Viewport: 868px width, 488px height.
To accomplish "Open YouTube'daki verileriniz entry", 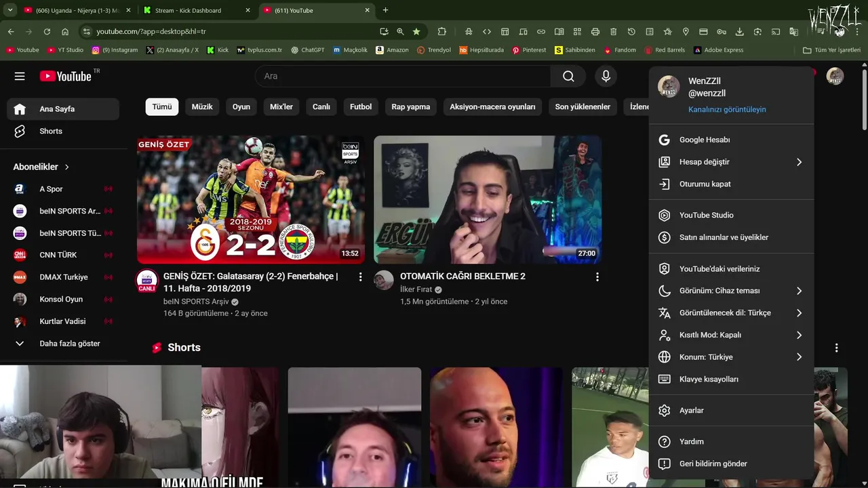I will tap(731, 268).
